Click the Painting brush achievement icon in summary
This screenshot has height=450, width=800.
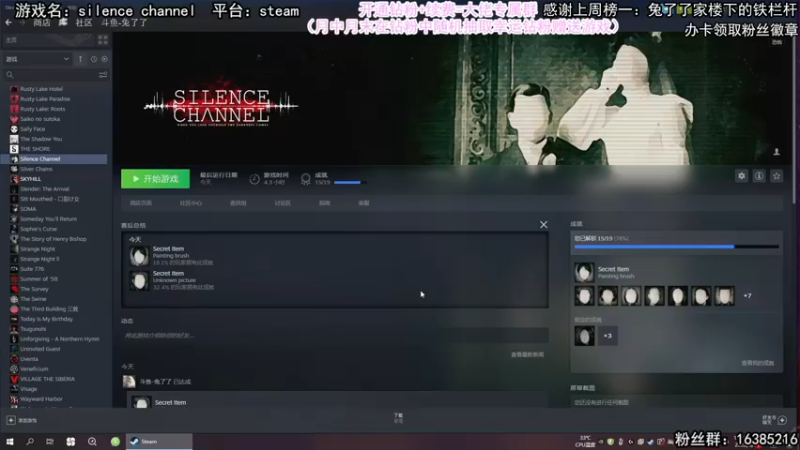(139, 256)
